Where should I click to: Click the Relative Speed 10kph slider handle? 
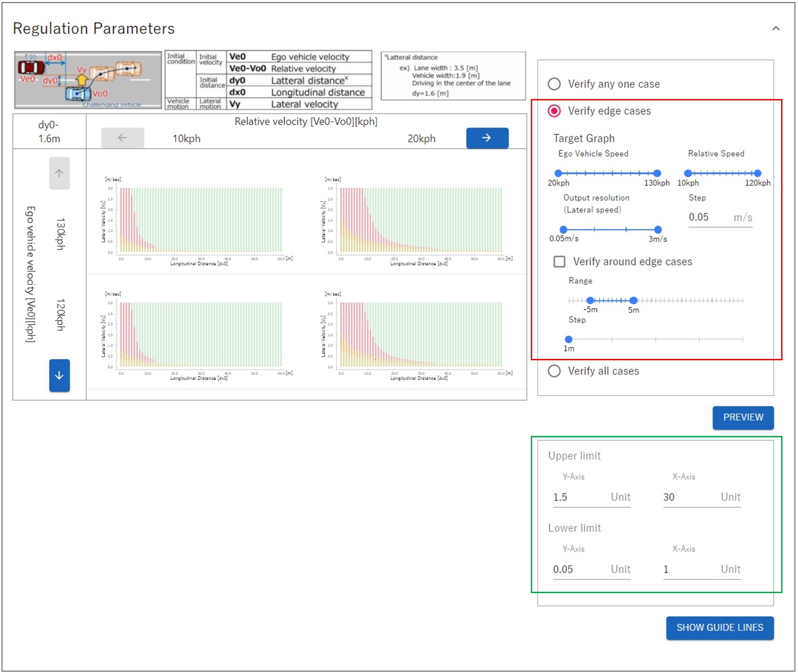coord(688,173)
